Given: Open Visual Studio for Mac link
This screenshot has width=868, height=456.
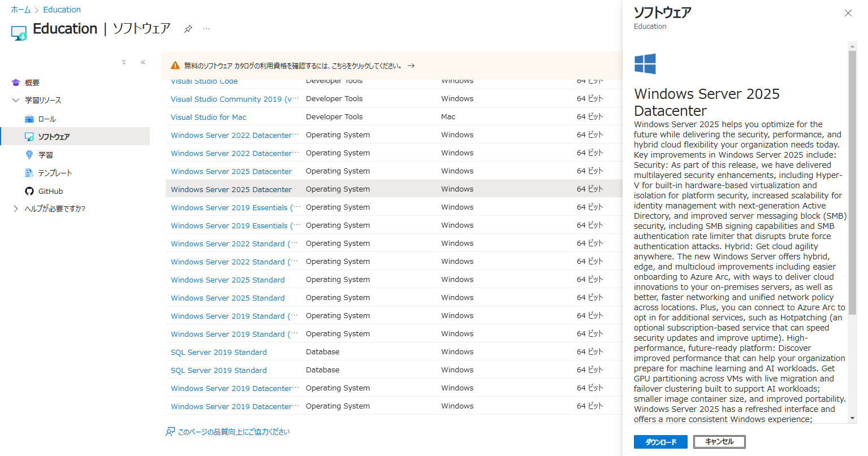Looking at the screenshot, I should (x=209, y=117).
